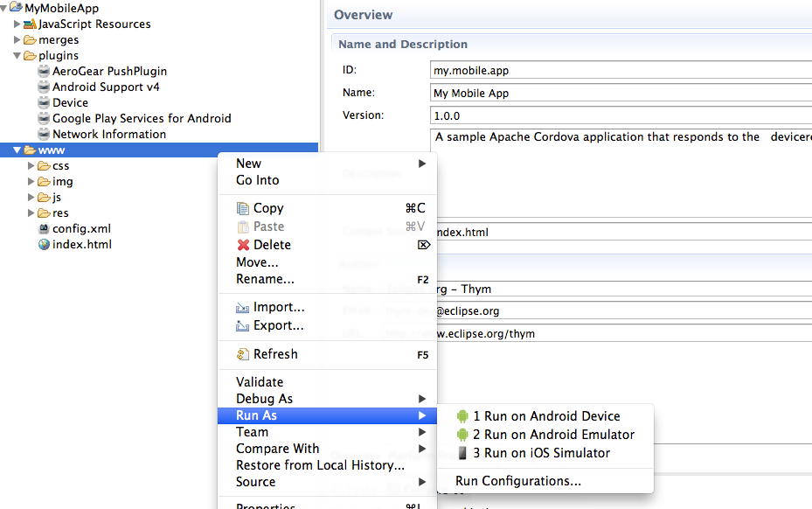Screen dimensions: 812x509
Task: Open Run Configurations... dialog
Action: pyautogui.click(x=545, y=481)
